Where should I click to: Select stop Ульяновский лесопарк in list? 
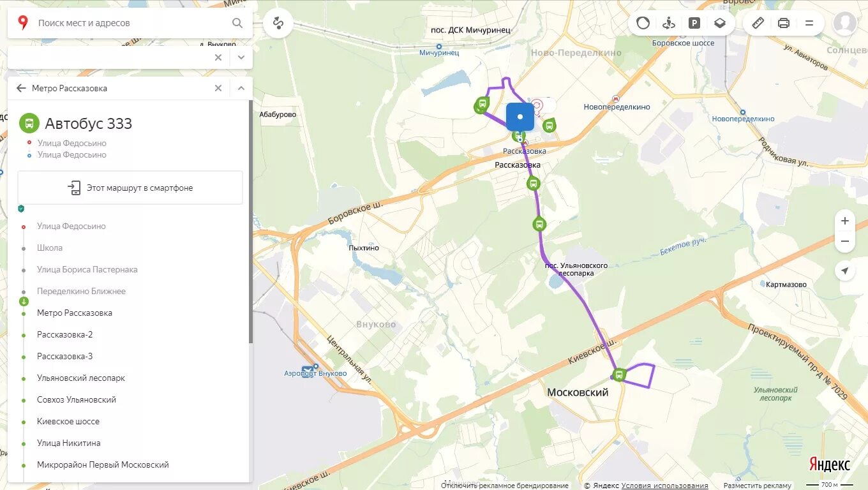click(81, 378)
